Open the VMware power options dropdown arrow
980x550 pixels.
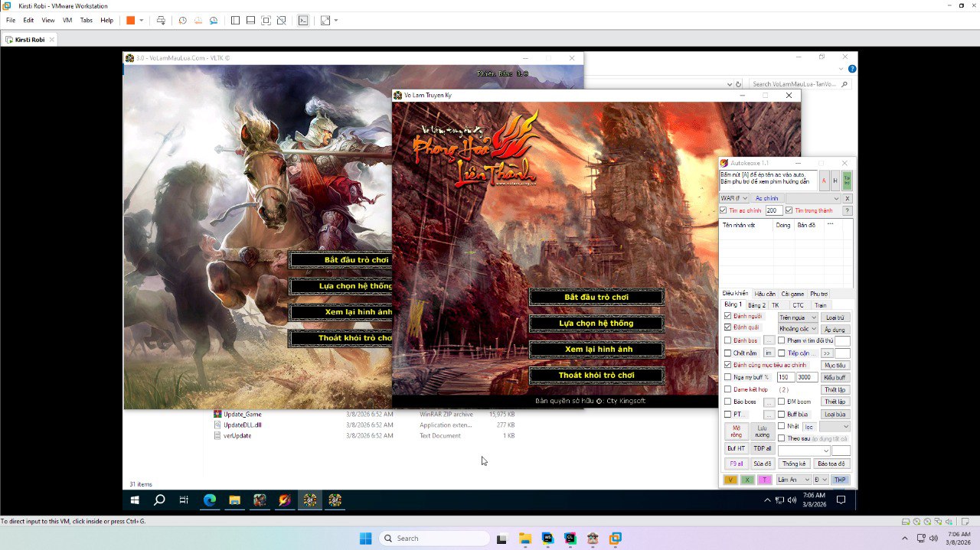(141, 21)
